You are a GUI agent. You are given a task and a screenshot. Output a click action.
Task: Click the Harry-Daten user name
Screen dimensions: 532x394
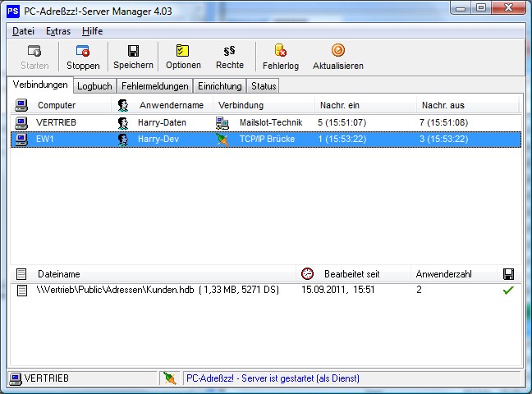point(162,122)
